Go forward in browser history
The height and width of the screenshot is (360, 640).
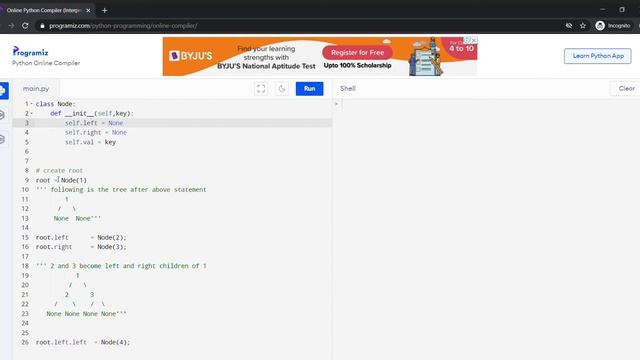pyautogui.click(x=11, y=26)
